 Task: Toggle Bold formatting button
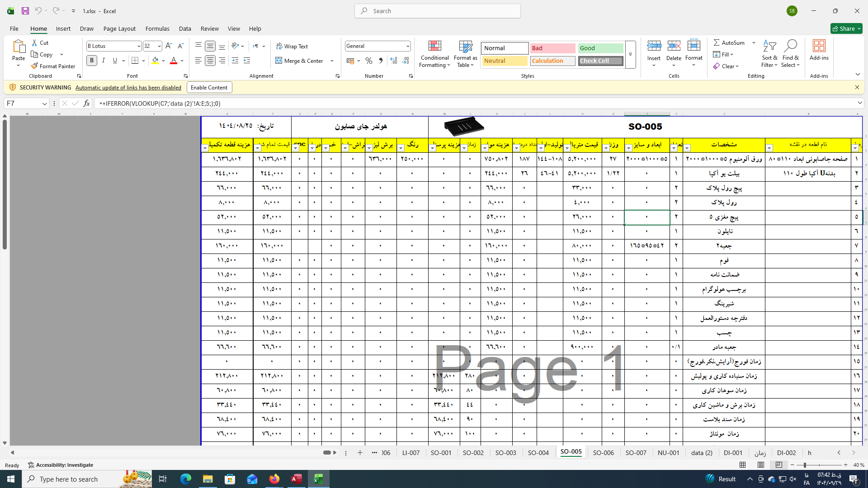(x=92, y=61)
